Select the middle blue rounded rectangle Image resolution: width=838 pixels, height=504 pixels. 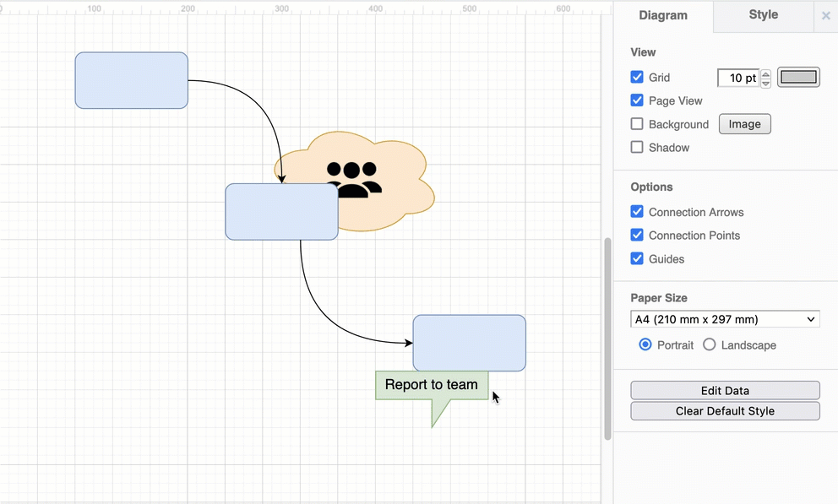tap(281, 212)
